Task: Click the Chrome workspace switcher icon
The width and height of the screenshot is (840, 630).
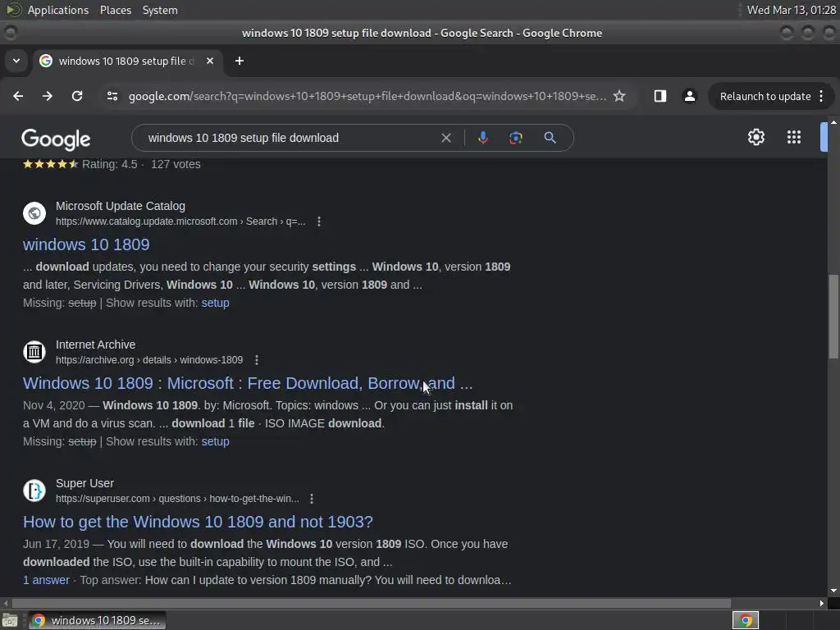Action: (746, 620)
